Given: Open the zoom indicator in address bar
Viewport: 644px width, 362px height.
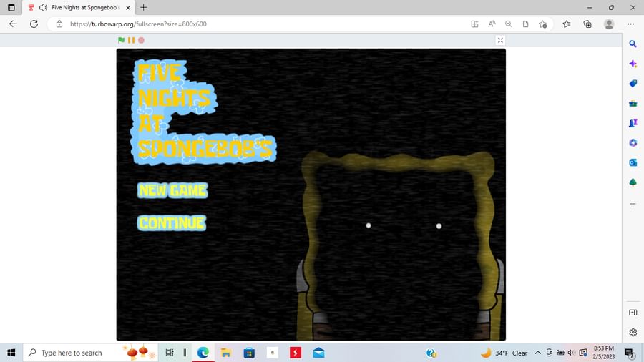Looking at the screenshot, I should pyautogui.click(x=509, y=24).
